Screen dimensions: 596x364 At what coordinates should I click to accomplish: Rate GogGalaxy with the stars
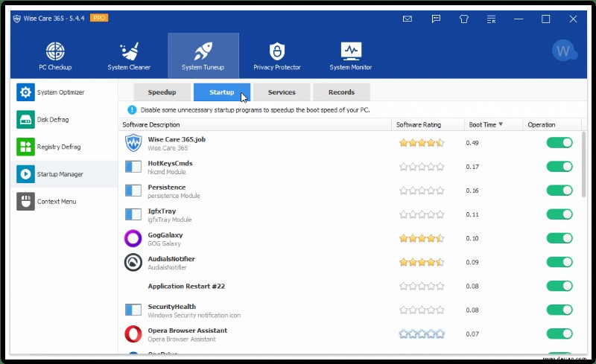click(x=422, y=239)
